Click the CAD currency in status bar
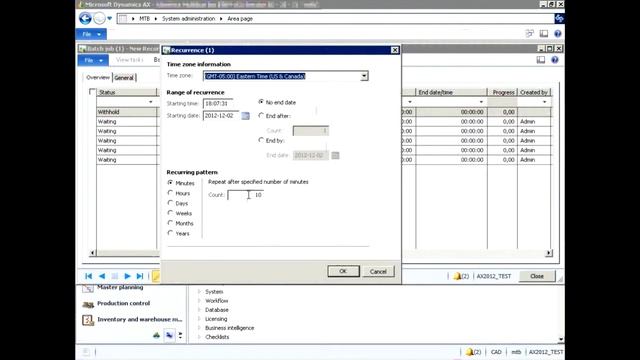Viewport: 640px width, 360px height. (496, 352)
